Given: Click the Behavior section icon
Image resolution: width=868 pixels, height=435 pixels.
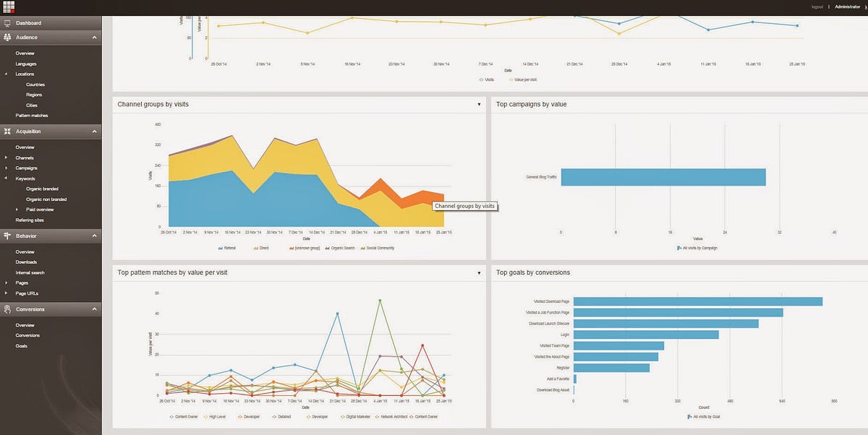Looking at the screenshot, I should coord(7,236).
